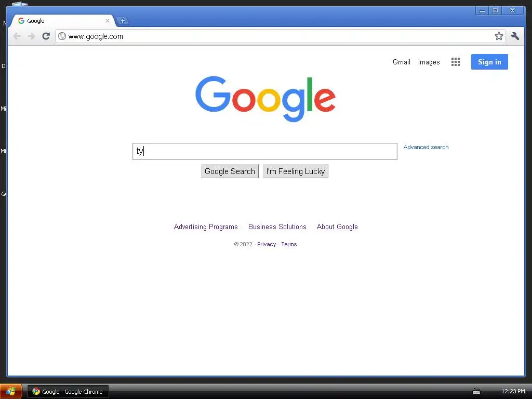This screenshot has width=532, height=399.
Task: Minimize the Chrome window
Action: click(x=482, y=11)
